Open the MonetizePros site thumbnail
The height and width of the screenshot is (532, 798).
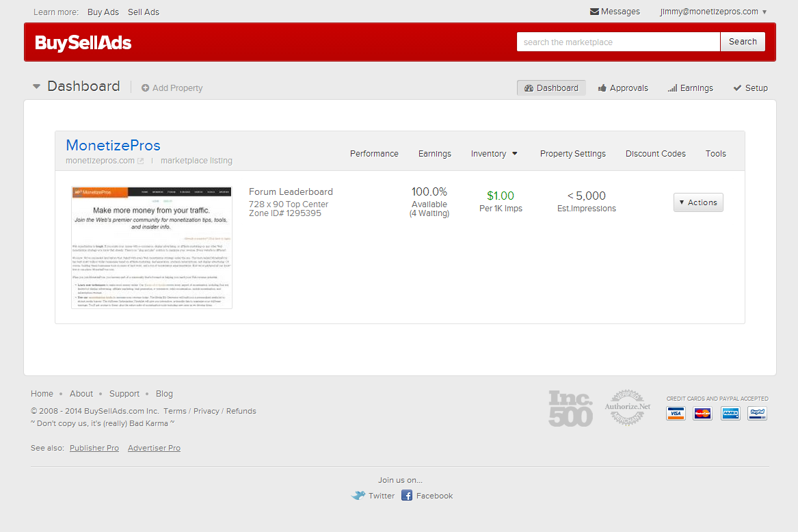click(x=152, y=248)
